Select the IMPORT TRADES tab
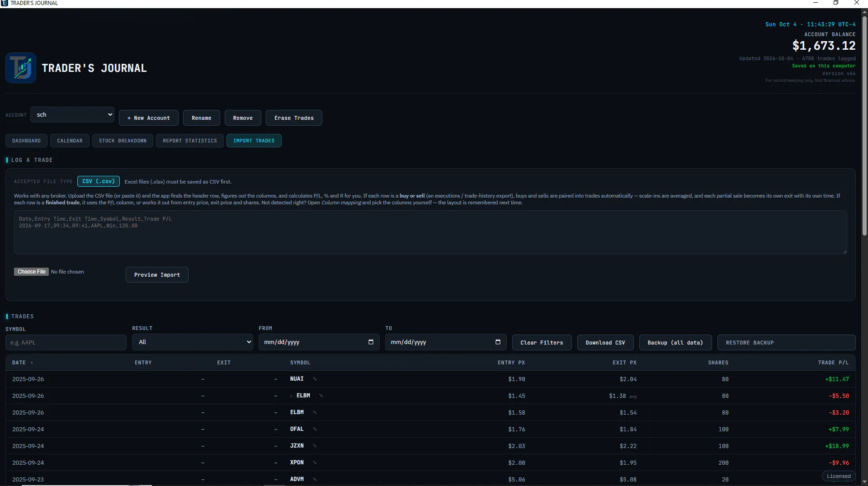Screen dimensions: 868x486 (x=254, y=141)
